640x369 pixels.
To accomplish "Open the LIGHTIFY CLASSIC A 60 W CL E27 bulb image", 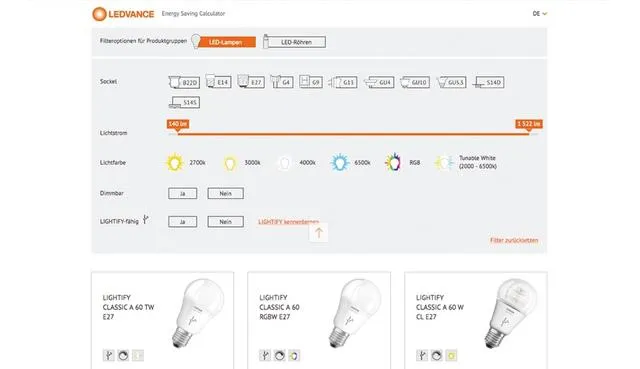I will pos(511,313).
